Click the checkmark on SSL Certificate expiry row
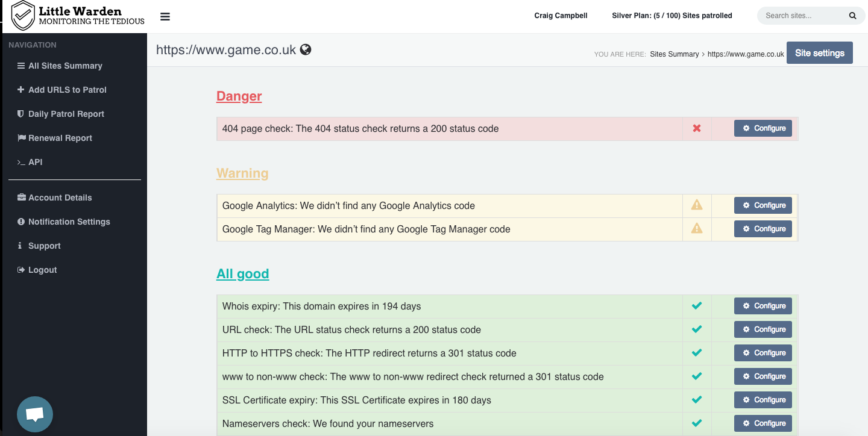 697,400
